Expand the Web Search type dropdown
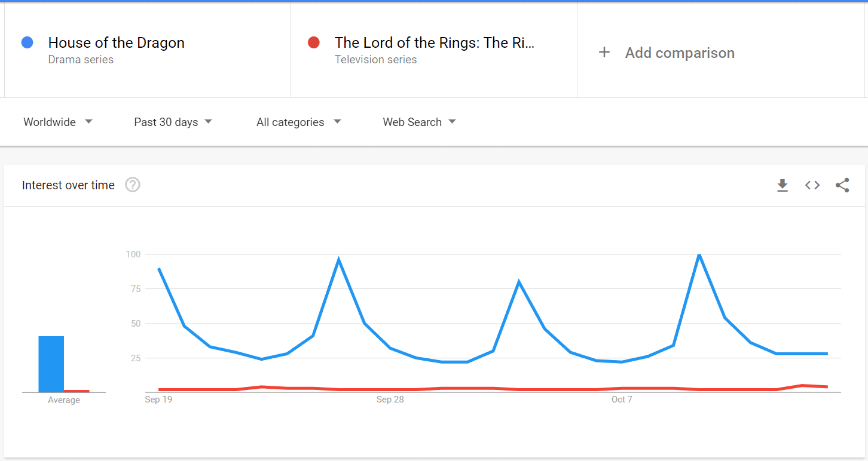Screen dimensions: 868x461 [x=419, y=122]
